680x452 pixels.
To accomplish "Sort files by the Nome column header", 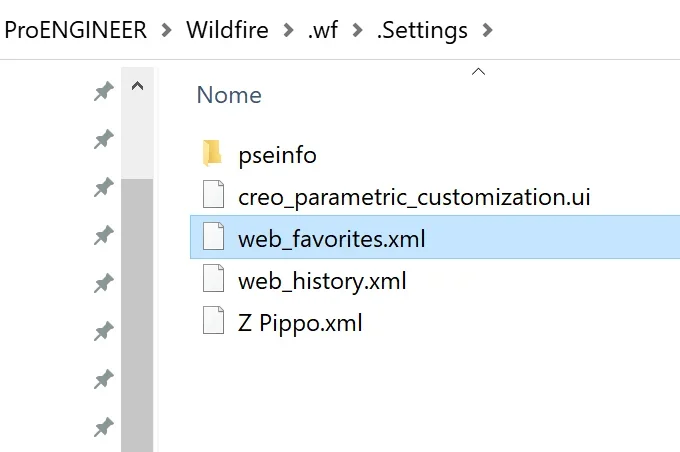I will pyautogui.click(x=229, y=95).
